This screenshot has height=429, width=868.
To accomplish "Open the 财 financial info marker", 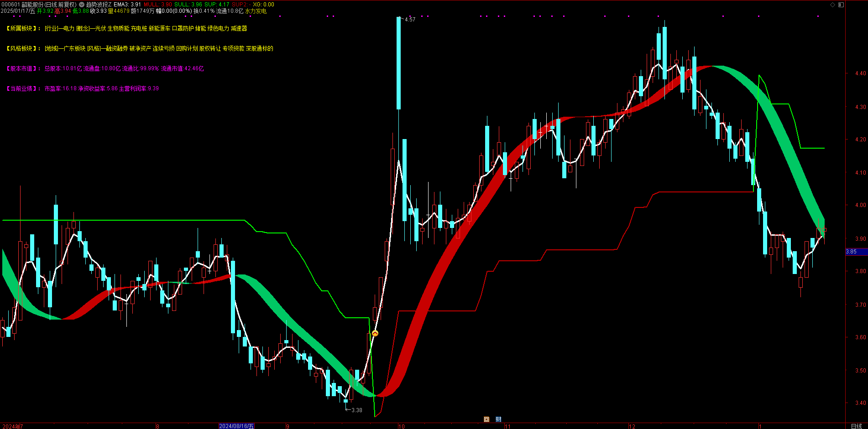I will pos(498,419).
